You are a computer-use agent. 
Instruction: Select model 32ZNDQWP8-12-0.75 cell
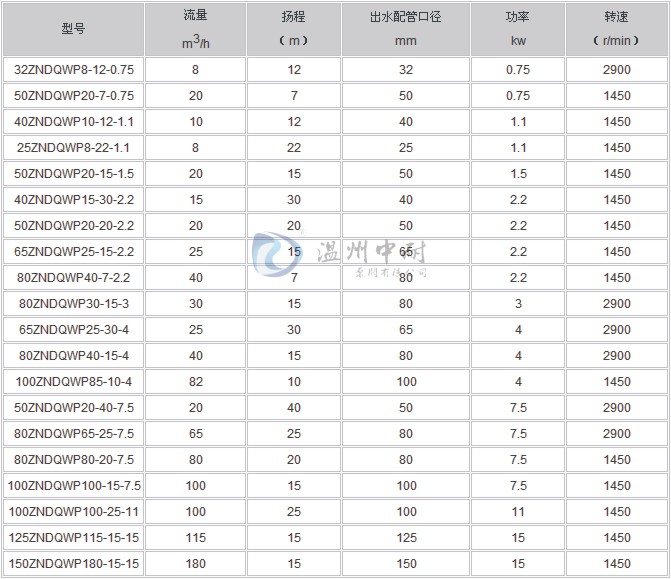click(x=74, y=70)
